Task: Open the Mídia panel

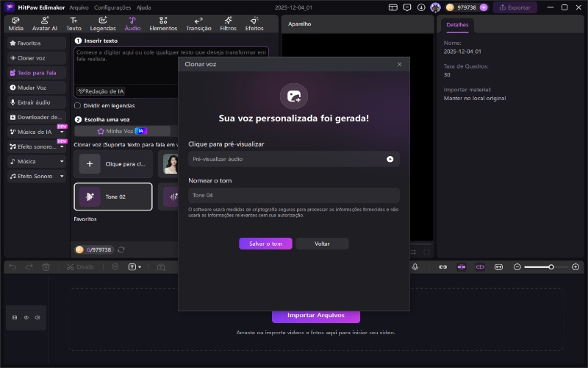Action: point(15,24)
